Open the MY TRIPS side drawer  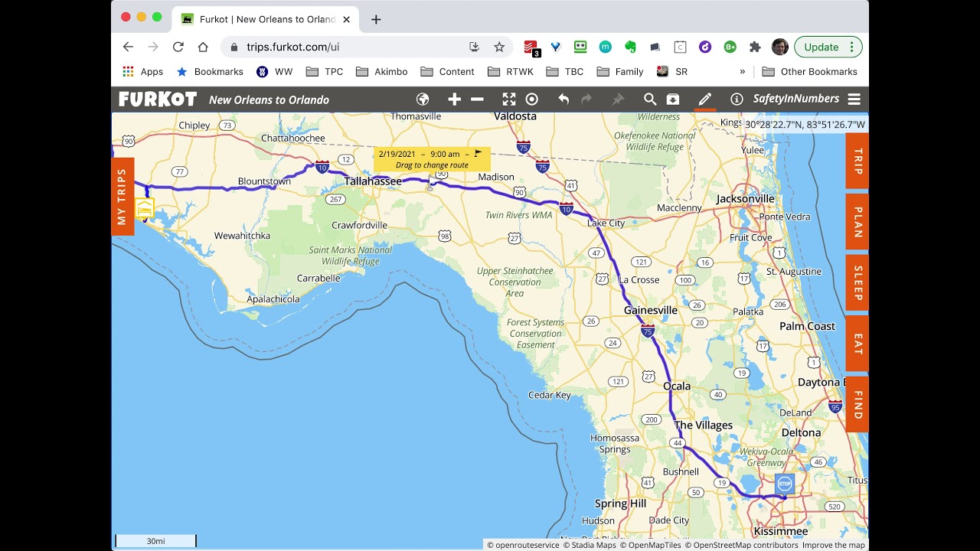click(122, 197)
